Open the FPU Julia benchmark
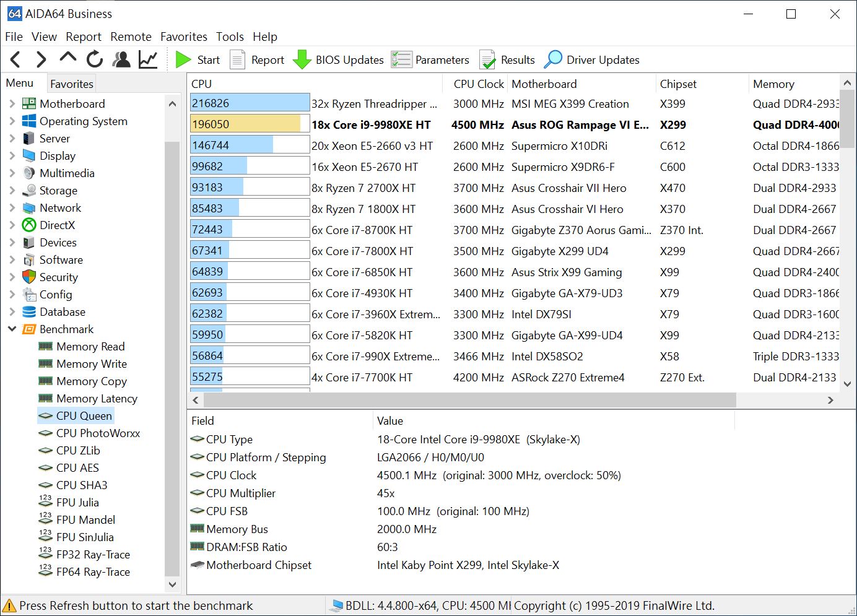Image resolution: width=857 pixels, height=616 pixels. click(77, 502)
